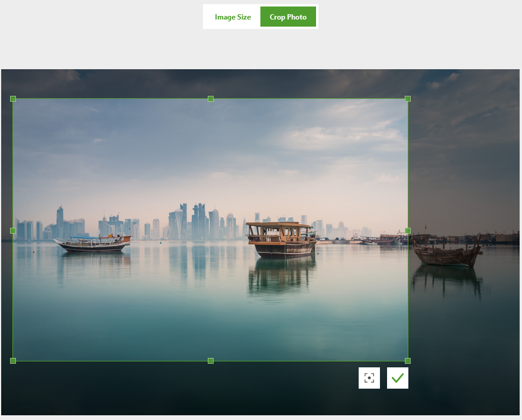Click the center-focus crop icon
This screenshot has height=420, width=522.
(x=369, y=378)
